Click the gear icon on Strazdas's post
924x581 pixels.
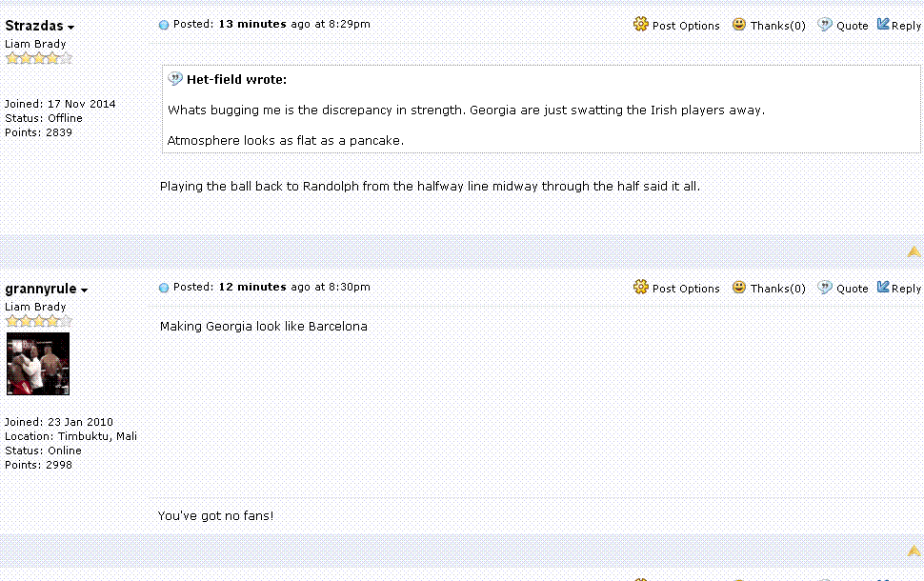click(641, 25)
